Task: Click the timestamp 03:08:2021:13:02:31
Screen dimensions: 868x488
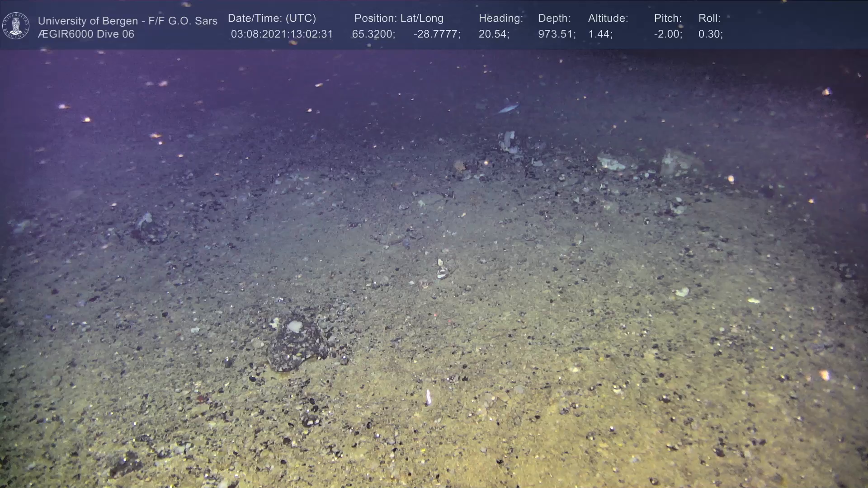Action: click(282, 34)
